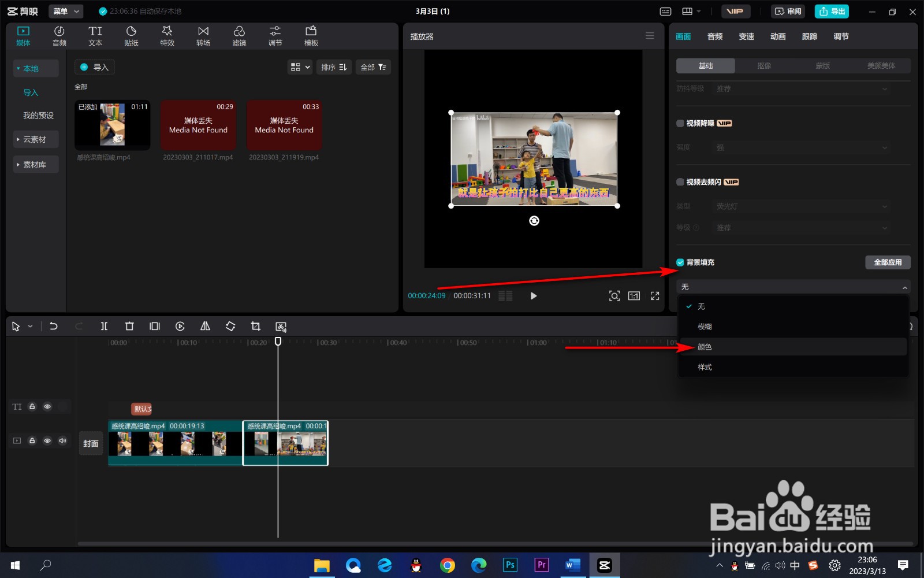Enable the 视频去频闪 checkbox
Viewport: 924px width, 578px height.
[x=680, y=182]
